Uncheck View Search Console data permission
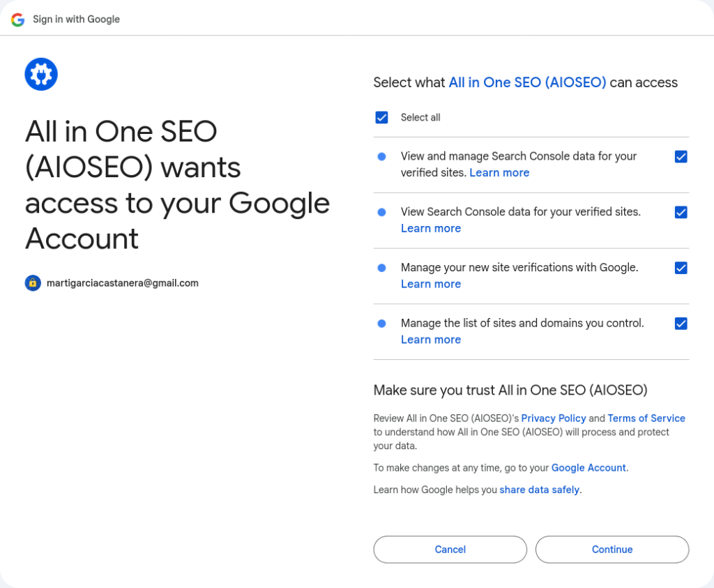This screenshot has width=714, height=588. [x=681, y=213]
